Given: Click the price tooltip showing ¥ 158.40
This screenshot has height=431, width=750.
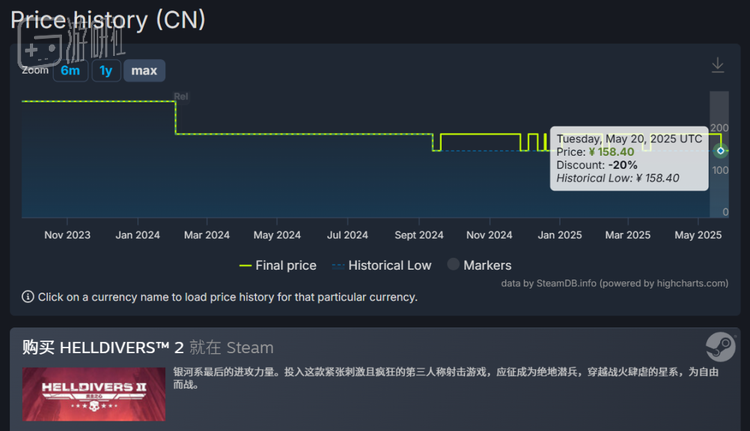Looking at the screenshot, I should coord(629,158).
